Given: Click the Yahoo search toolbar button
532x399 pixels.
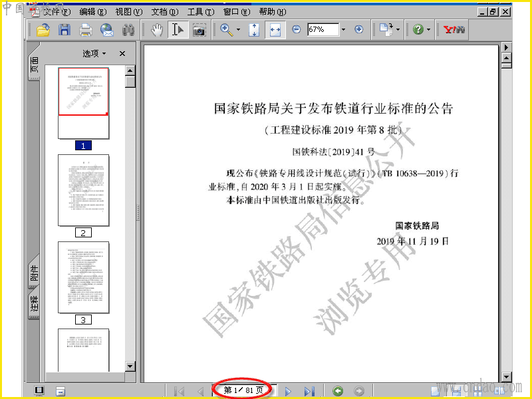Looking at the screenshot, I should pyautogui.click(x=454, y=29).
